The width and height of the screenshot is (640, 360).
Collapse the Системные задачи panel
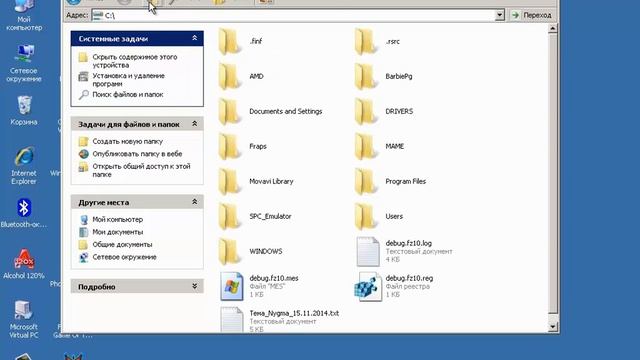[x=195, y=38]
